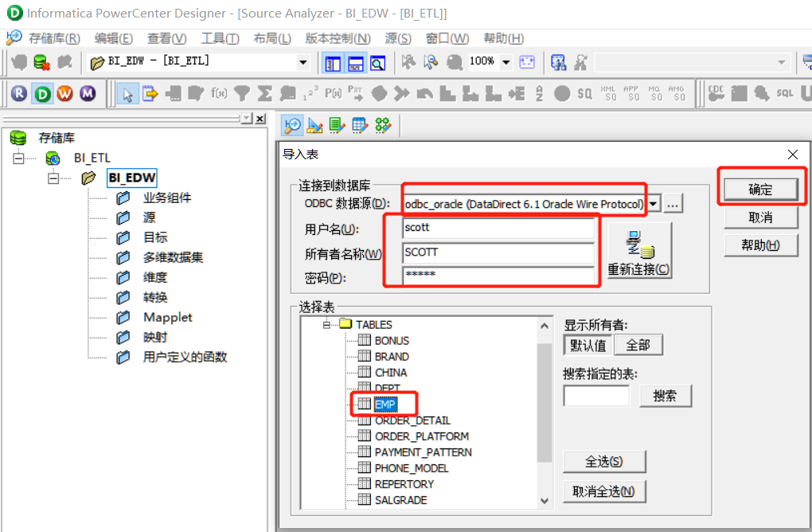Click the table list scroll down arrow
Viewport: 812px width, 532px height.
545,501
